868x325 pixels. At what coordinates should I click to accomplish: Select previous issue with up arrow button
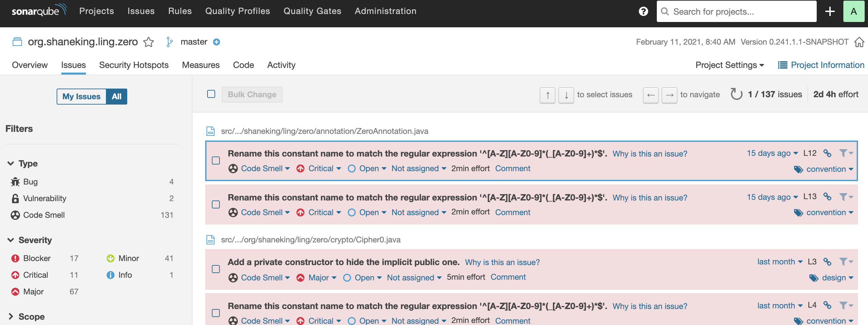pos(548,95)
